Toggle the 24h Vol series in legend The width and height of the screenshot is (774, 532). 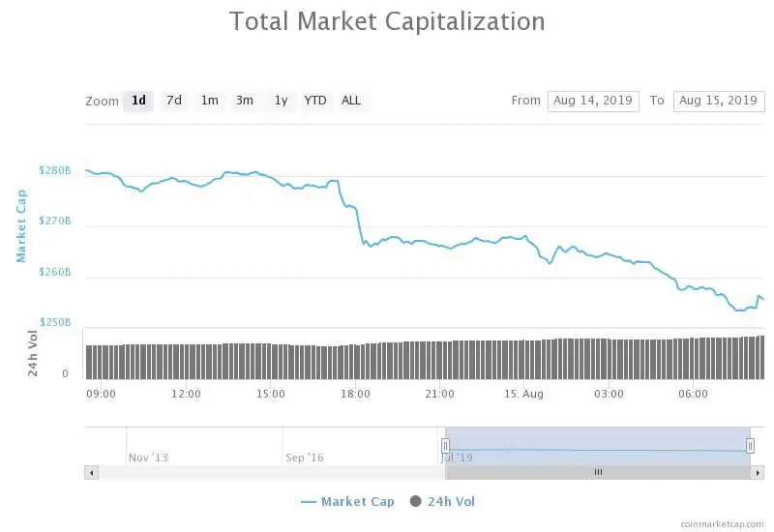coord(452,501)
